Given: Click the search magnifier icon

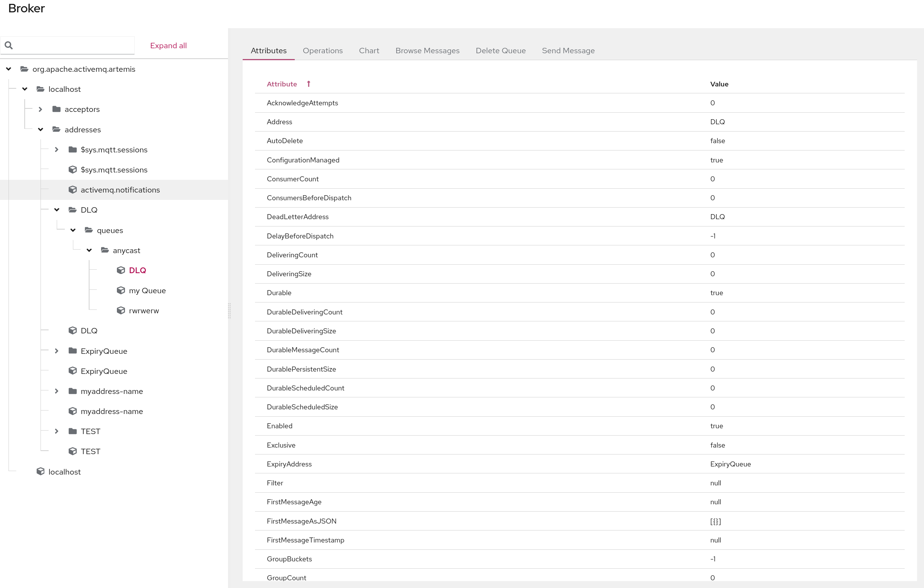Looking at the screenshot, I should 9,46.
